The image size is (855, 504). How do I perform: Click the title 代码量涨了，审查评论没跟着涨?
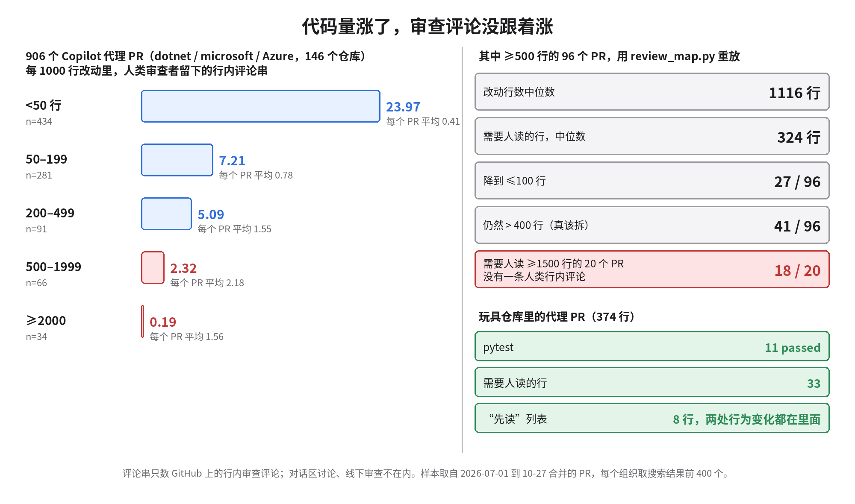[x=427, y=26]
